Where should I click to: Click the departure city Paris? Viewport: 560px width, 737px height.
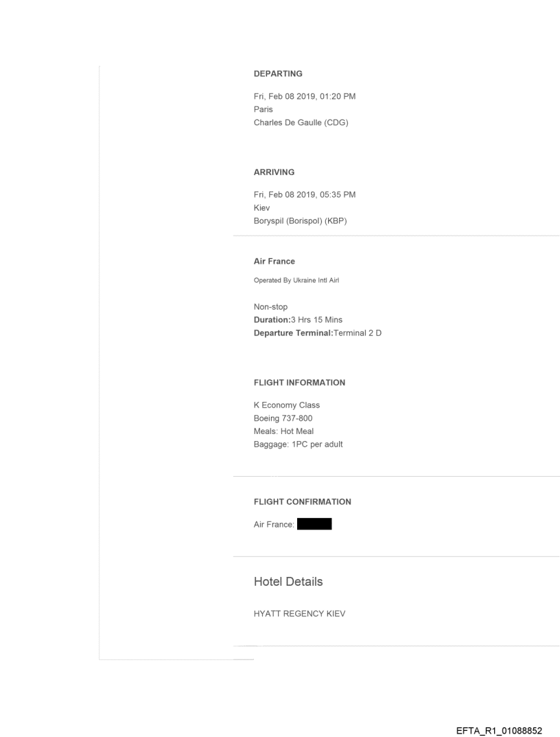tap(264, 109)
